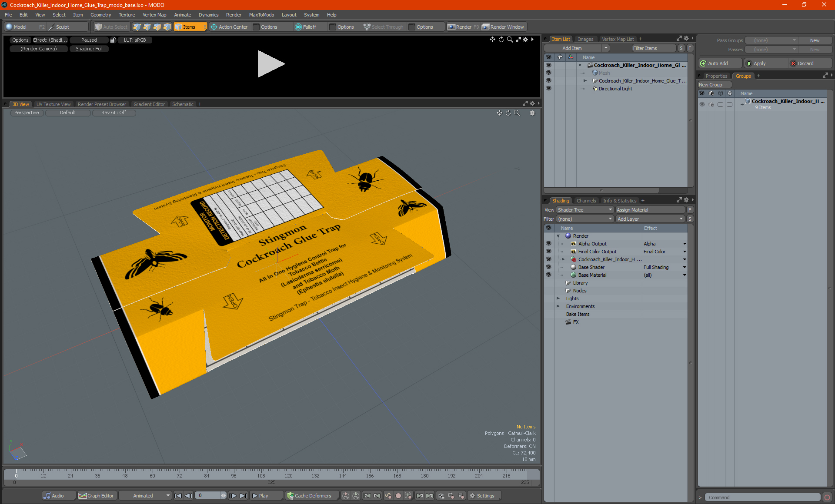Screen dimensions: 835x504
Task: Step to previous frame
Action: click(188, 496)
